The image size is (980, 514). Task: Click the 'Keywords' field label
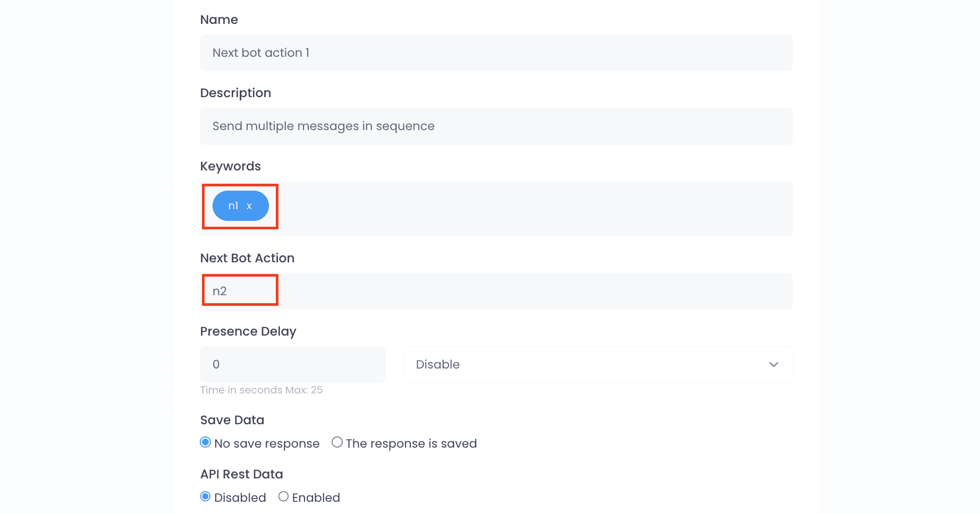point(230,166)
